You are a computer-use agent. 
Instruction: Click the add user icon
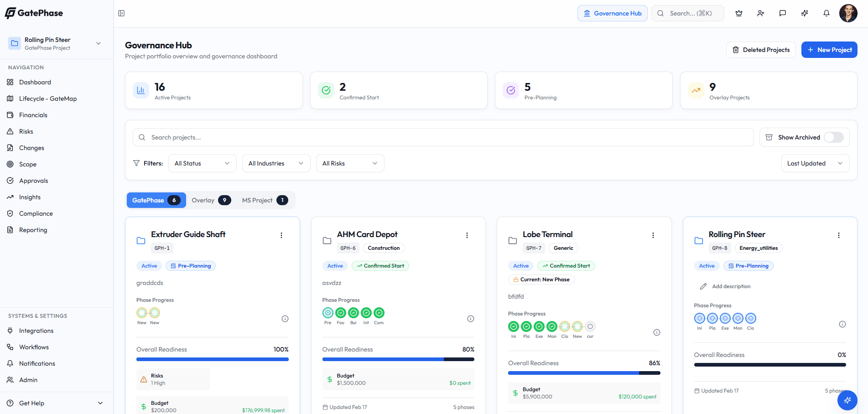(761, 13)
